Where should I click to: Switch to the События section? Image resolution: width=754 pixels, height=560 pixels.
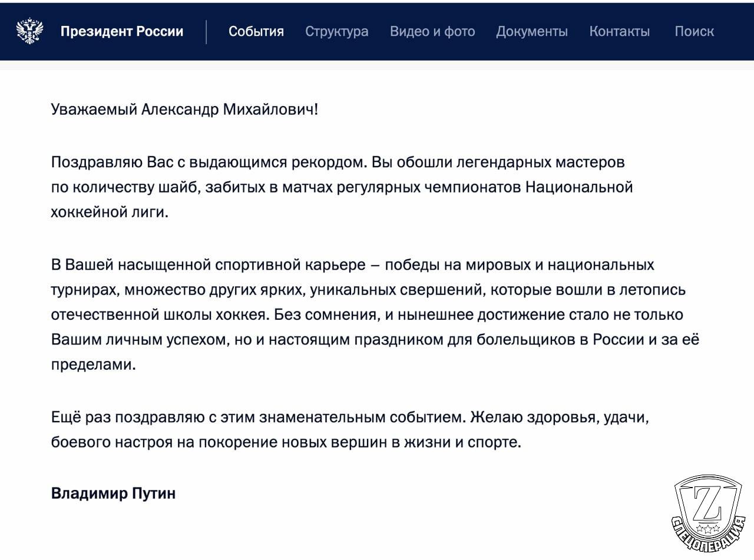point(256,32)
